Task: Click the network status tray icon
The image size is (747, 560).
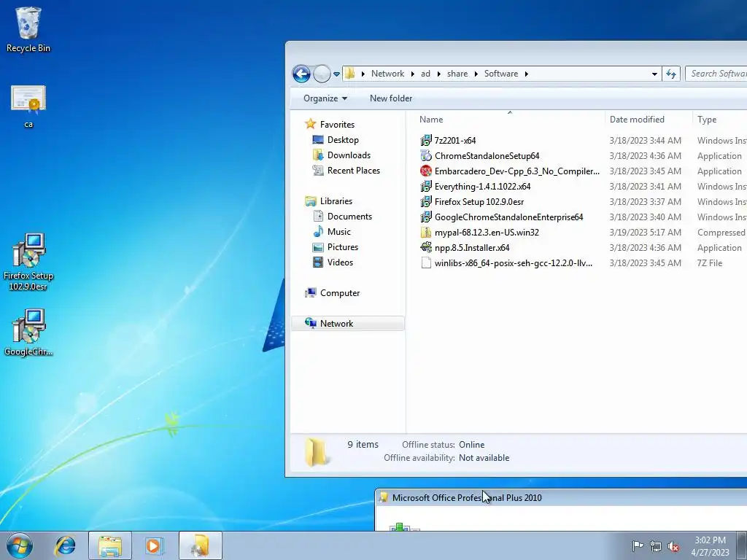Action: 656,546
